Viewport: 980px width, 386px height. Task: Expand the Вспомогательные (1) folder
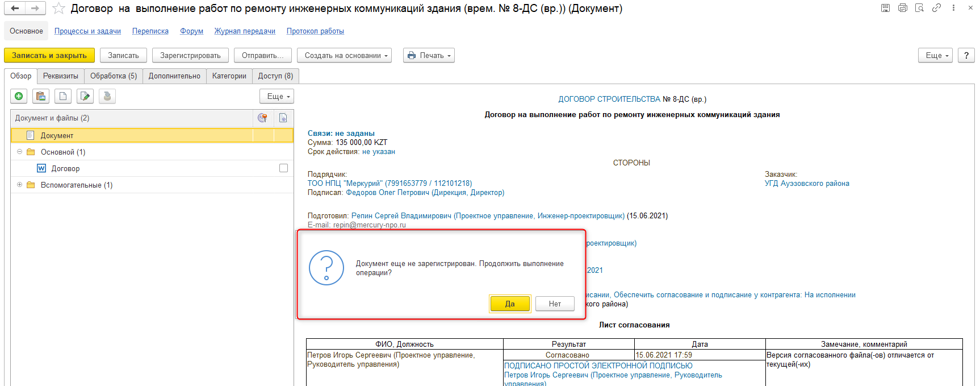pos(19,185)
